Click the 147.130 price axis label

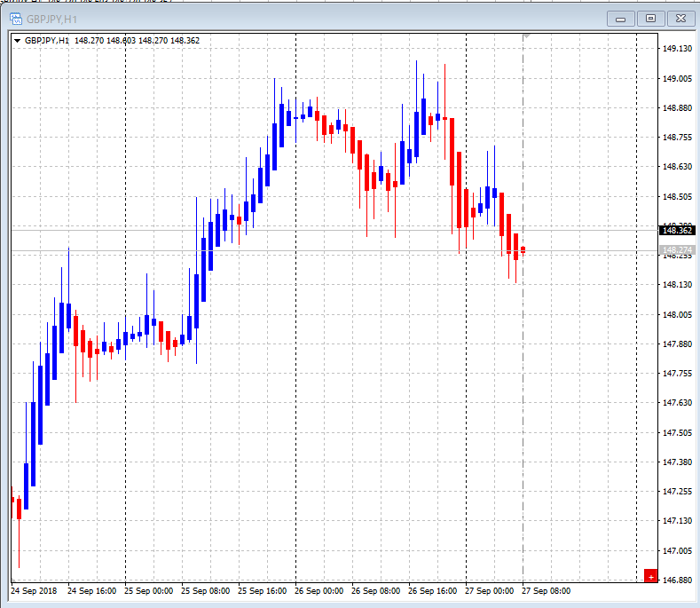coord(677,521)
